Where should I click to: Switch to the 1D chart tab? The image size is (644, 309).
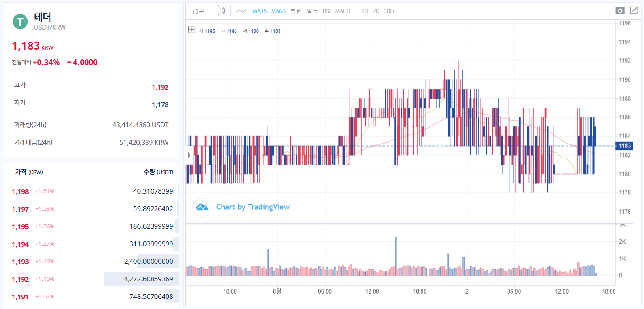point(364,11)
